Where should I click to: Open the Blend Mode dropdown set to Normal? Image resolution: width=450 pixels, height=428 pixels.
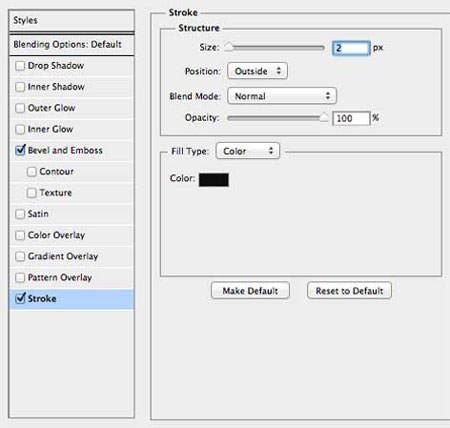282,96
